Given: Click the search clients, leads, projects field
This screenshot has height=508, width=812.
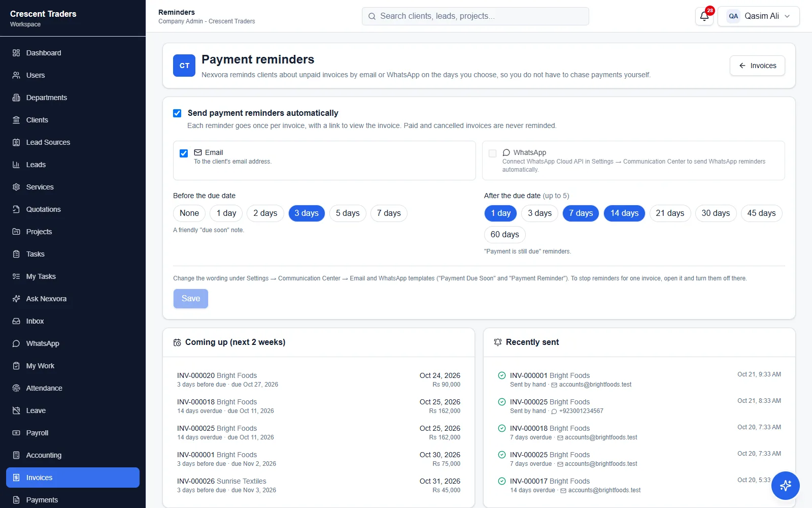Looking at the screenshot, I should coord(476,16).
